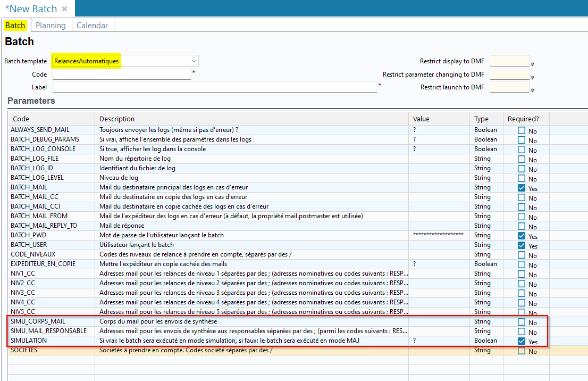Toggle Required checkbox for BATCH_PWD

(522, 236)
